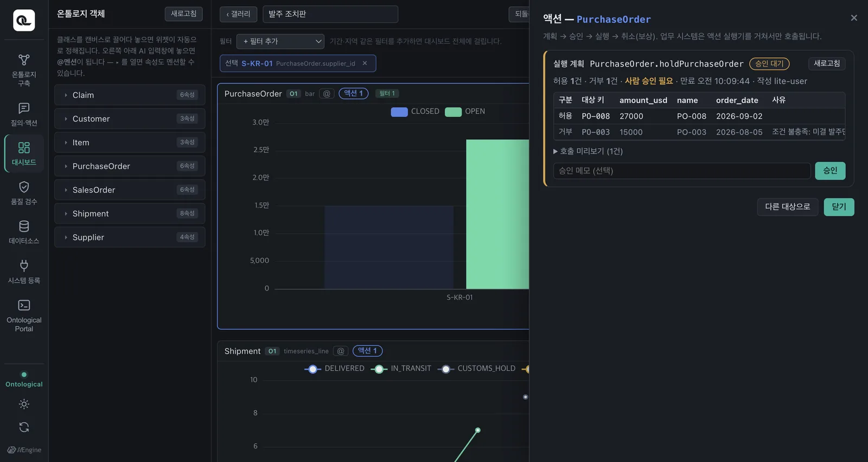Expand the Shipment class in object list
Screen dimensions: 868x462
coord(130,214)
